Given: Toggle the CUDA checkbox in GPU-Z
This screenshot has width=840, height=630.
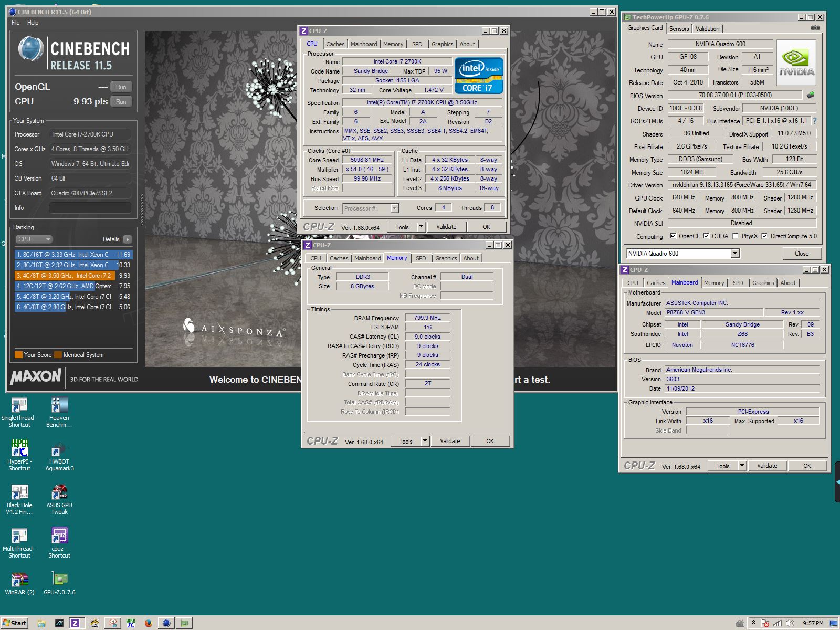Looking at the screenshot, I should pos(706,236).
